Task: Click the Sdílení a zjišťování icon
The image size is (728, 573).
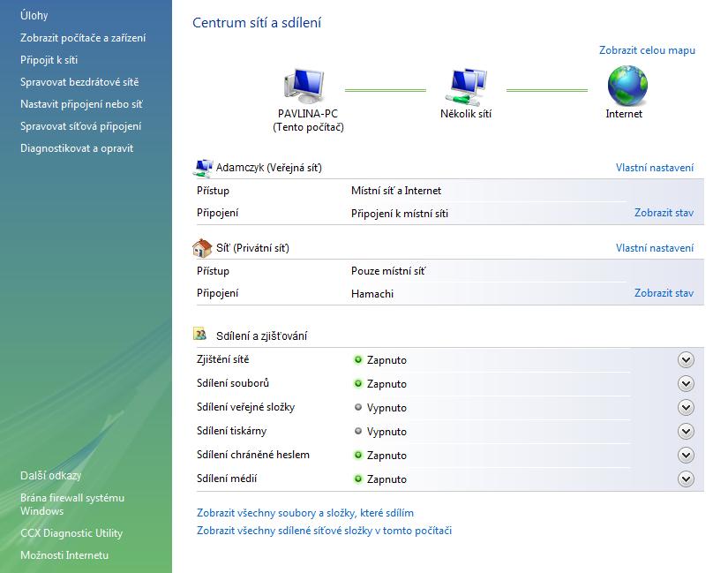Action: (200, 334)
